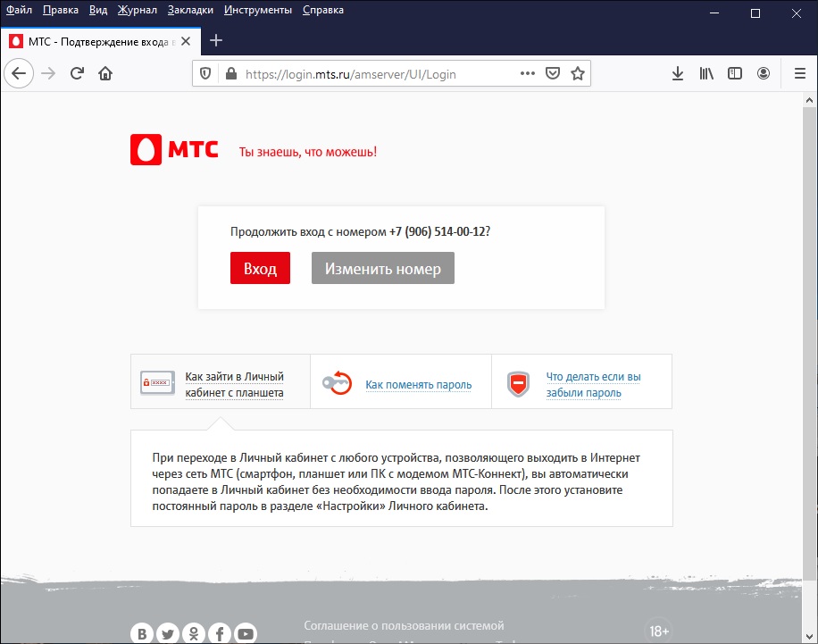Click scrollbar up arrow

click(x=809, y=100)
